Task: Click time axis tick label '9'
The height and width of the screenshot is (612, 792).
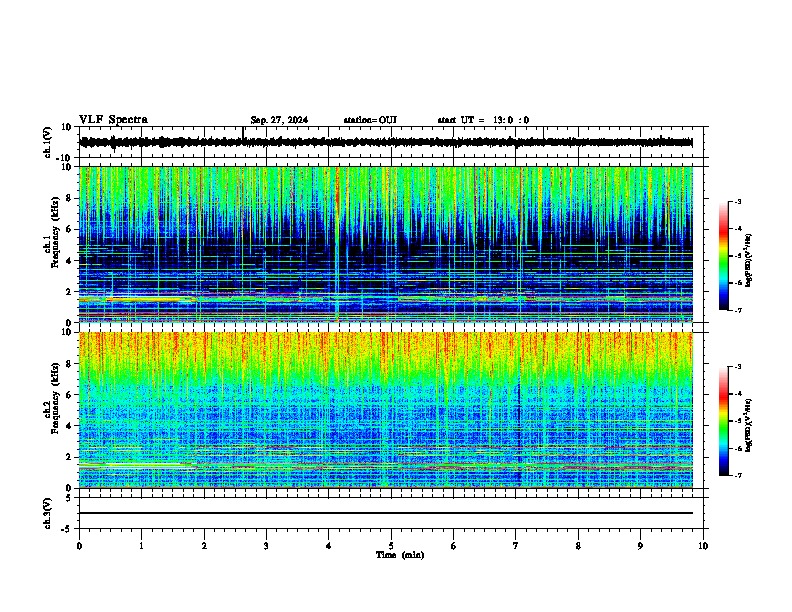Action: [640, 546]
